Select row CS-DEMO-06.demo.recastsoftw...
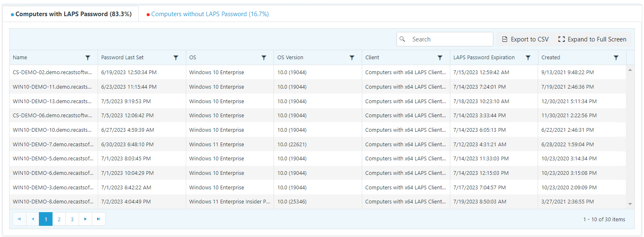The width and height of the screenshot is (644, 237). pos(317,116)
